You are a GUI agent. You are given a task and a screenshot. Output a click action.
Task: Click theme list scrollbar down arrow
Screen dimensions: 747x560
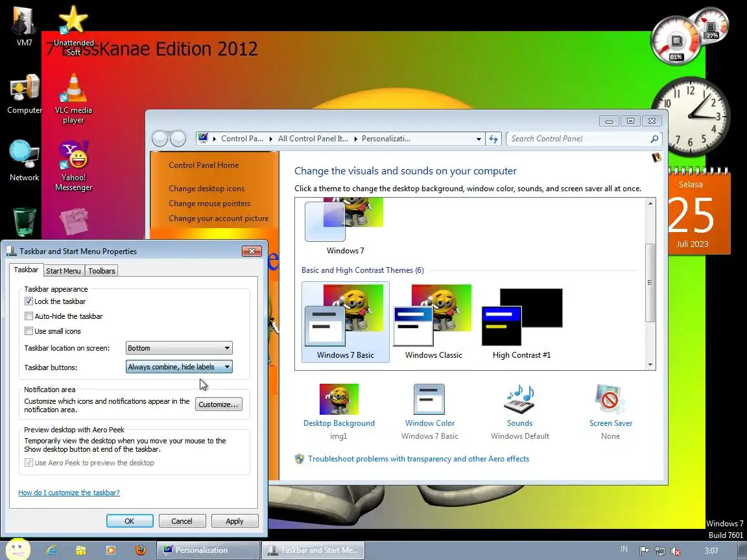[650, 365]
